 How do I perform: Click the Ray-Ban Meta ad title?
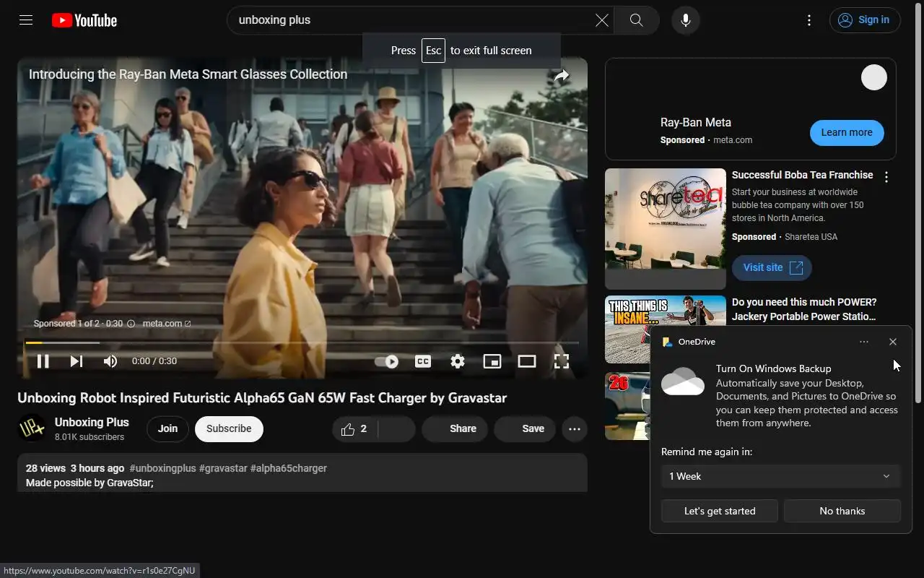point(696,123)
